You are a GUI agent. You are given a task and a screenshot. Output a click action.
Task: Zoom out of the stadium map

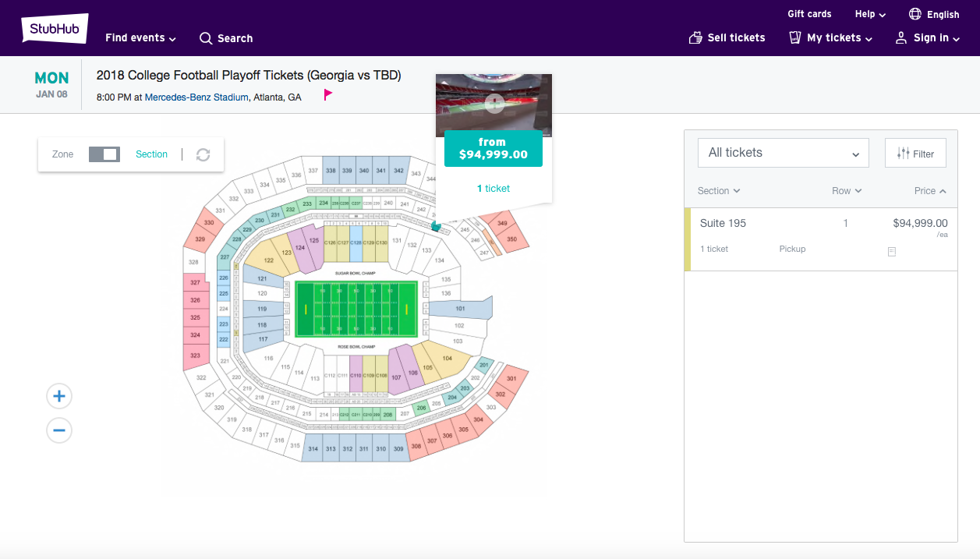59,430
